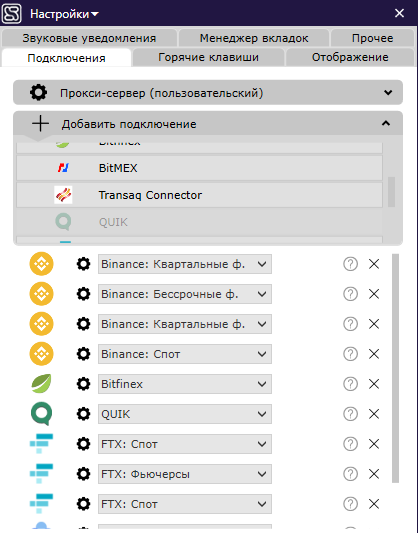
Task: Add Transaq Connector connection
Action: (199, 195)
